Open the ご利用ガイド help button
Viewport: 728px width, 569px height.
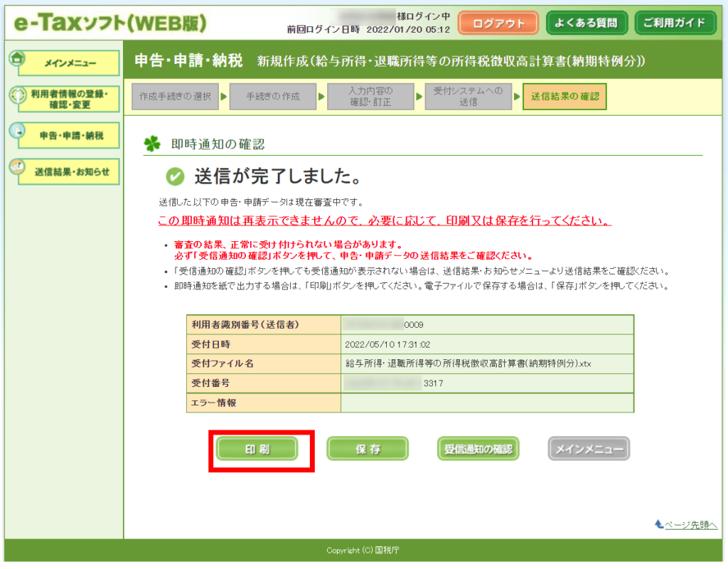coord(675,23)
